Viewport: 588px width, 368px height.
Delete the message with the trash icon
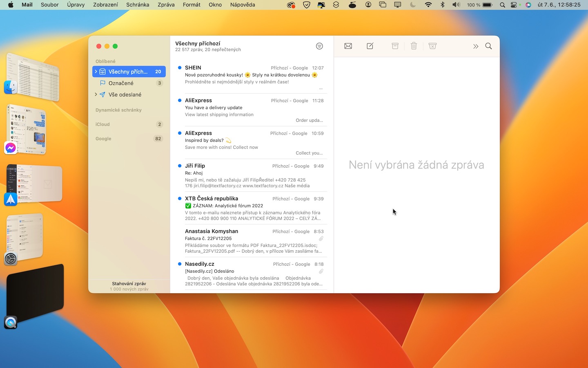[x=414, y=46]
